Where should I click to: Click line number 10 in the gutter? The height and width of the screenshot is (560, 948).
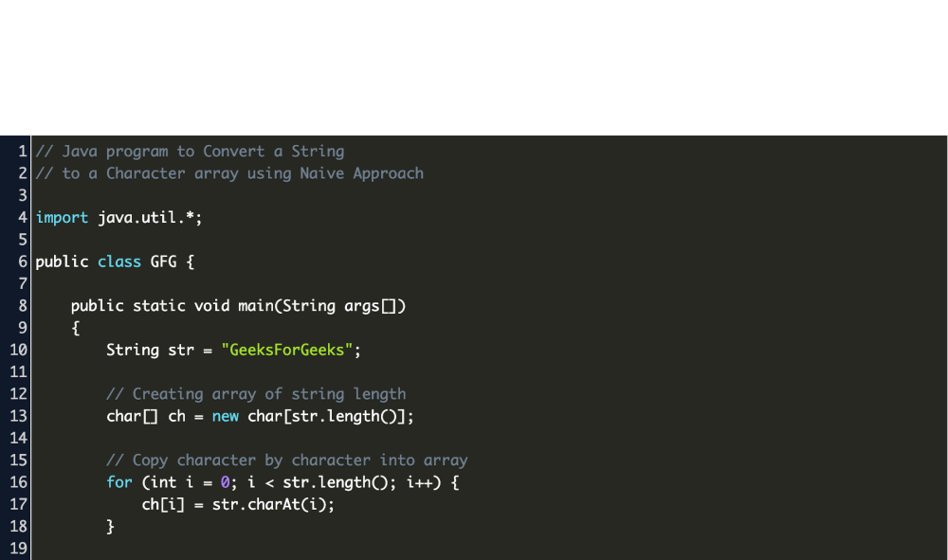click(18, 350)
